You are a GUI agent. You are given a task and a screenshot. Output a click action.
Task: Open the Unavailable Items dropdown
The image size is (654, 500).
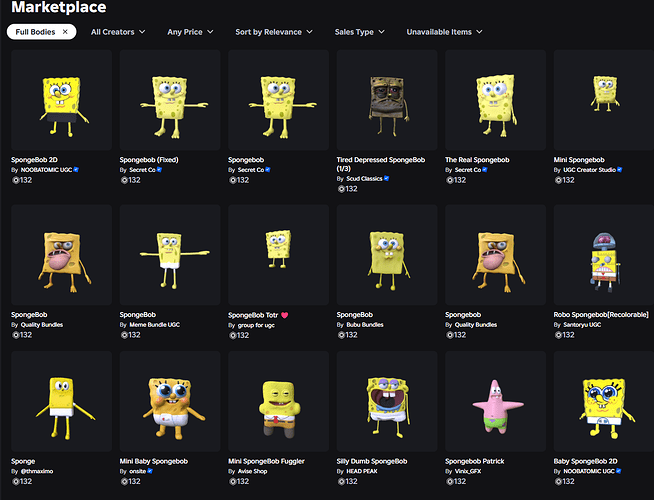tap(444, 32)
